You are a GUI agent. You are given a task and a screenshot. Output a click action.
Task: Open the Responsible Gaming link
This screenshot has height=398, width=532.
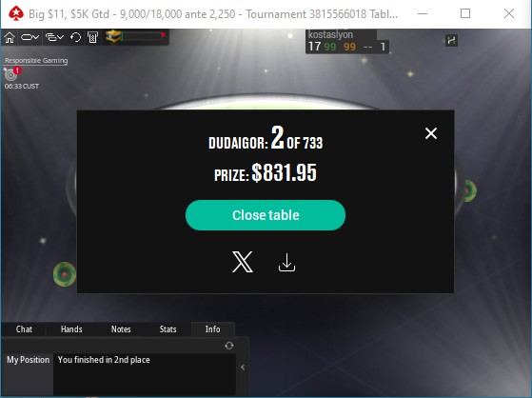(36, 60)
